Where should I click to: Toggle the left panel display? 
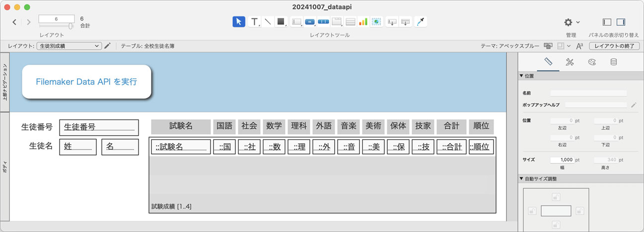tap(607, 22)
